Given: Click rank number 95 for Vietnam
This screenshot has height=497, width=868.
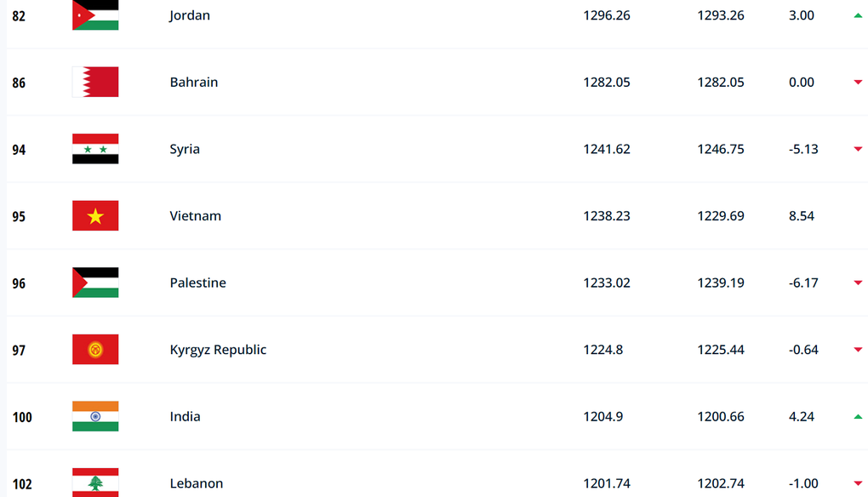Looking at the screenshot, I should pyautogui.click(x=19, y=216).
